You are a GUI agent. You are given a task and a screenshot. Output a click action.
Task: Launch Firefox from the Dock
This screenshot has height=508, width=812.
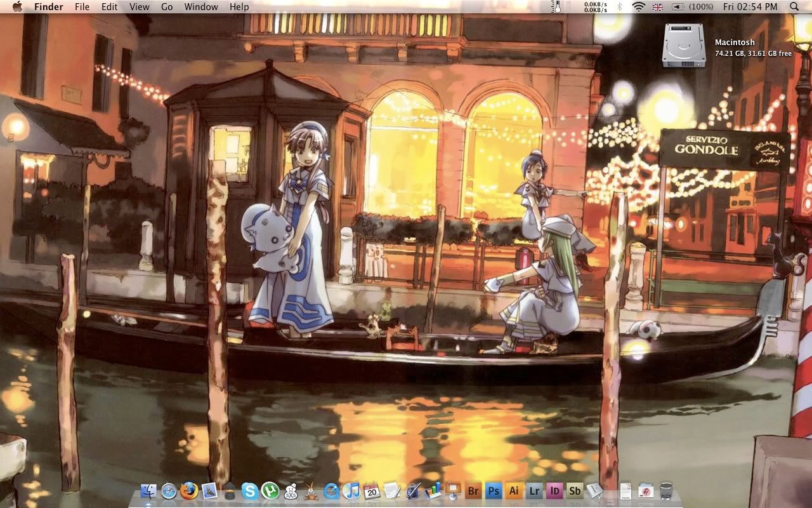click(x=188, y=491)
